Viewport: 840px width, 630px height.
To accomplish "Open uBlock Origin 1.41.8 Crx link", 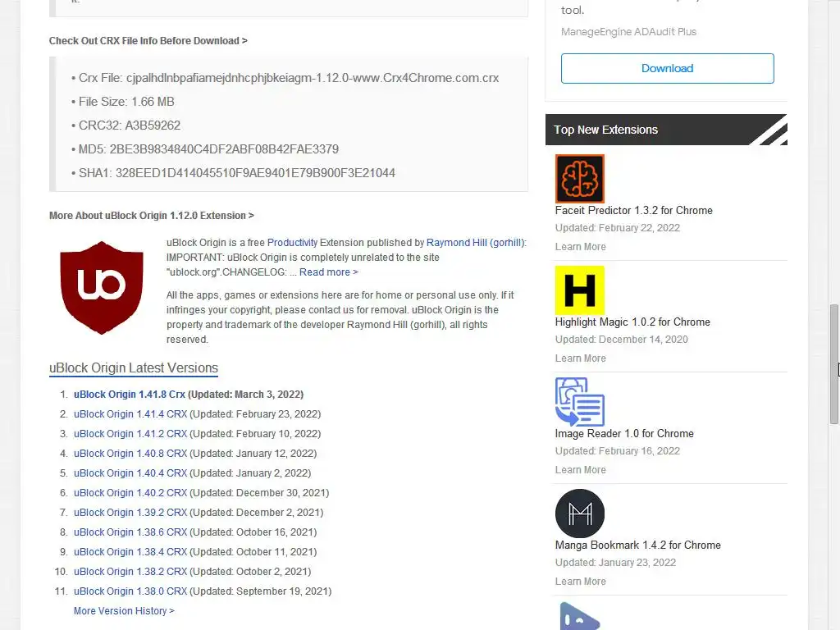I will [x=129, y=395].
